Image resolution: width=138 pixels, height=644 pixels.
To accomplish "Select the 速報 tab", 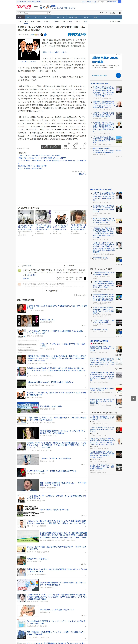I will point(28,17).
